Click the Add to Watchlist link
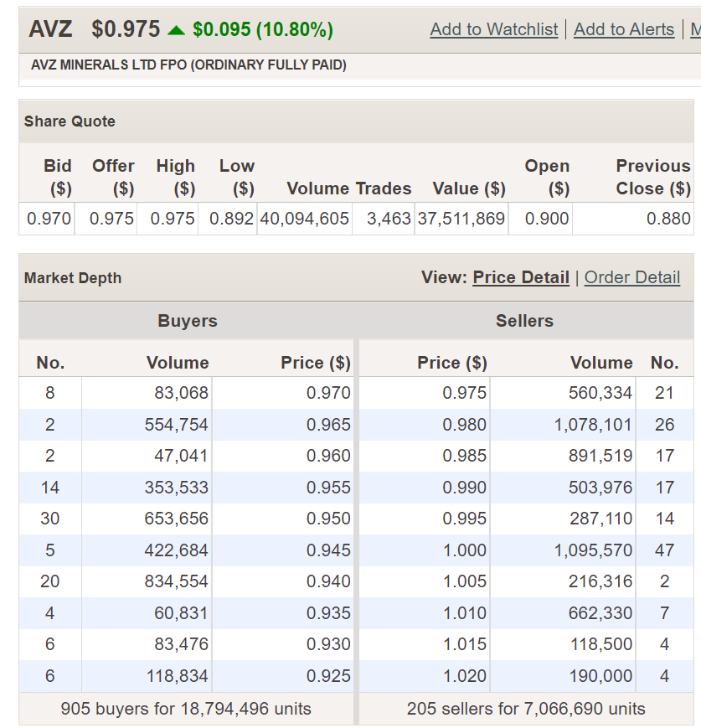Image resolution: width=701 pixels, height=728 pixels. coord(494,29)
